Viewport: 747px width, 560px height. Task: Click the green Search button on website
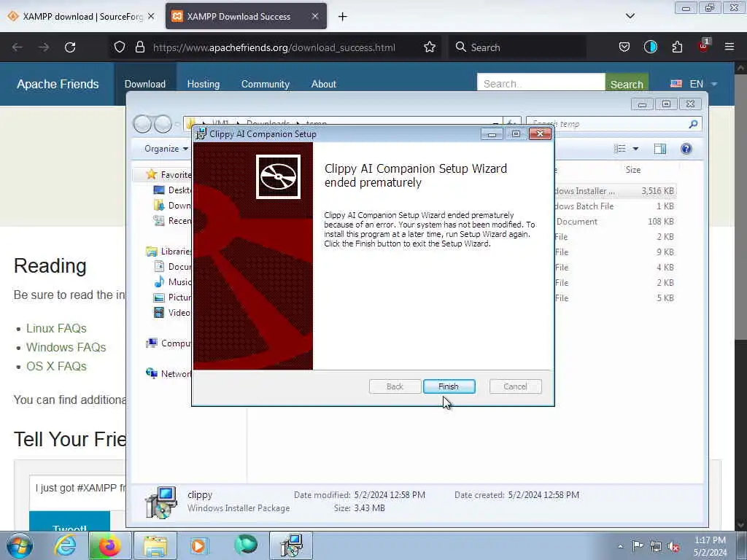pos(627,84)
